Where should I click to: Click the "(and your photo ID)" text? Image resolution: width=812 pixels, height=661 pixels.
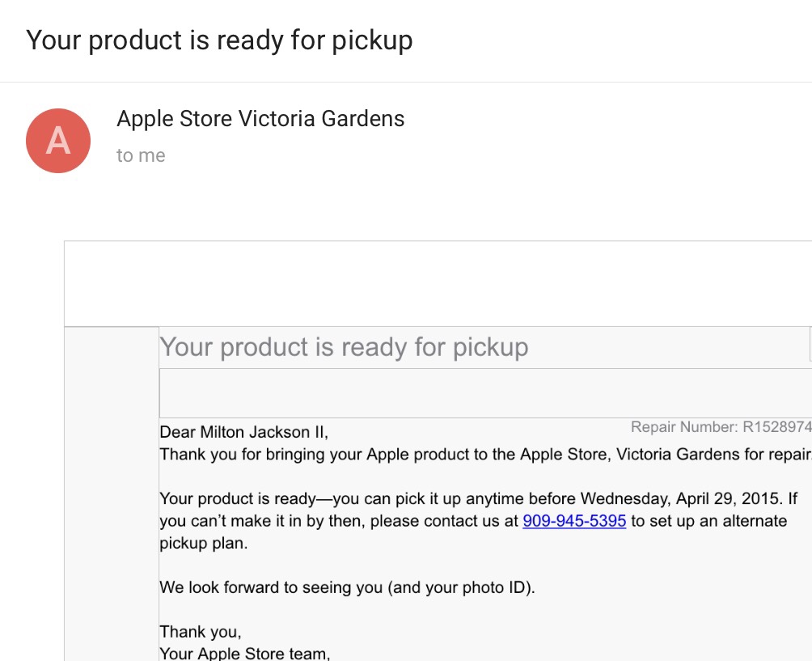pos(461,587)
